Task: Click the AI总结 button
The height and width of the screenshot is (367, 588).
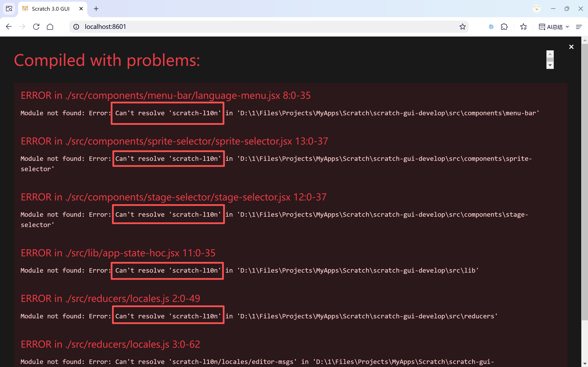Action: [551, 27]
